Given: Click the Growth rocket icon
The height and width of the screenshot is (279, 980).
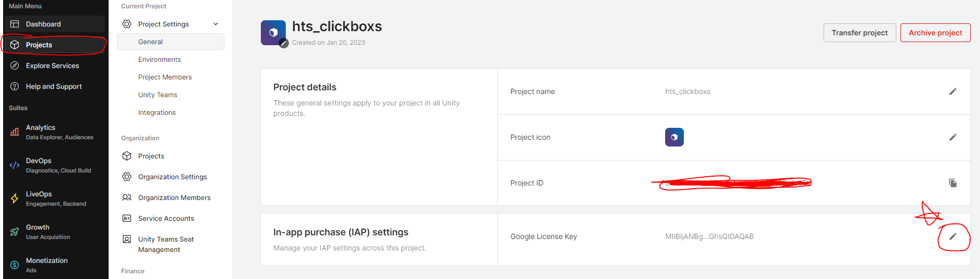Looking at the screenshot, I should [x=15, y=232].
